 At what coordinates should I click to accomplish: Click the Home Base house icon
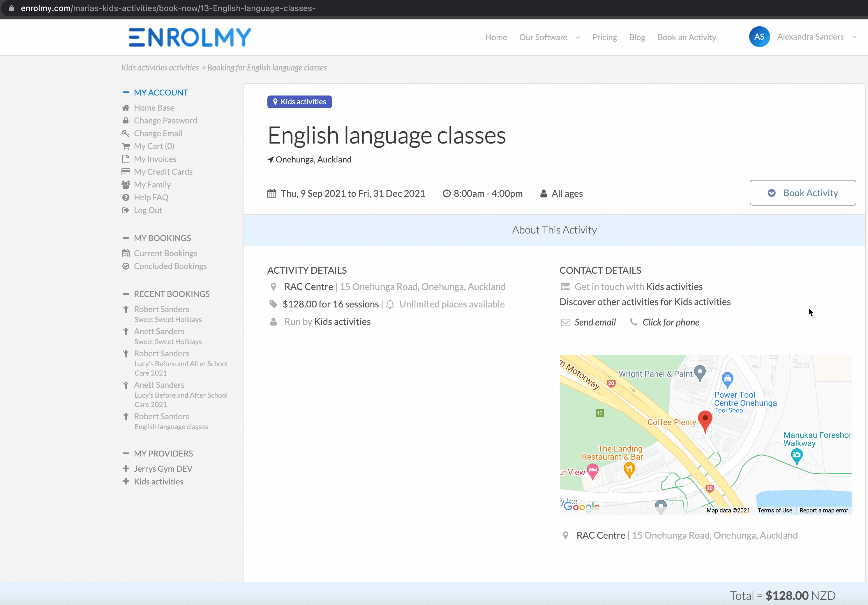point(126,108)
